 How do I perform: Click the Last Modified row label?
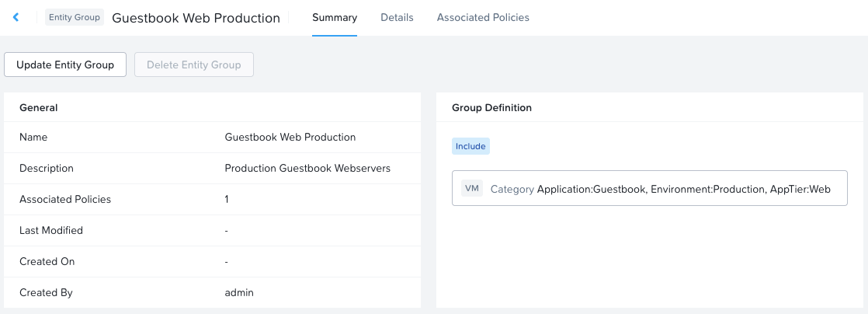(x=51, y=230)
